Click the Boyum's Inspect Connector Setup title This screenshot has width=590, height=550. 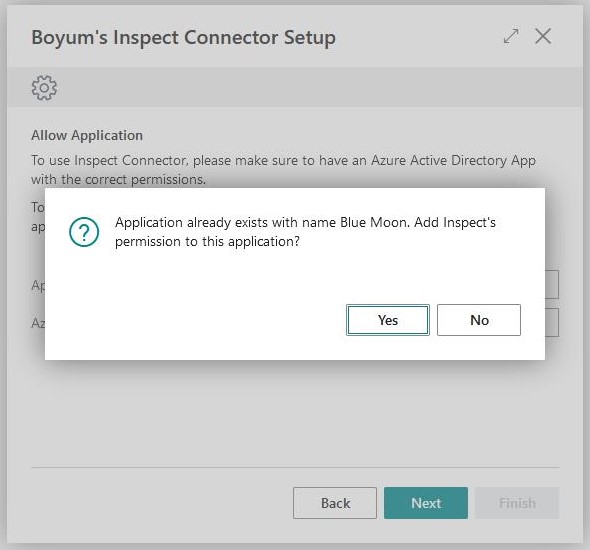click(x=183, y=38)
